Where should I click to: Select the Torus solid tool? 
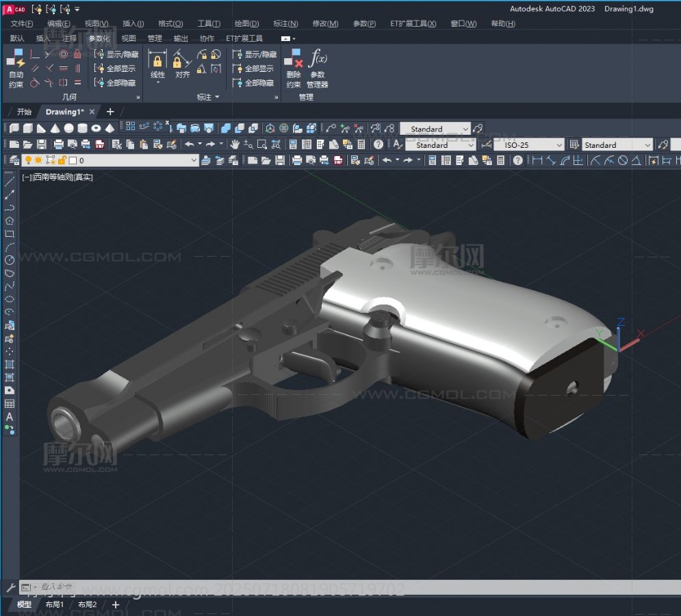96,128
